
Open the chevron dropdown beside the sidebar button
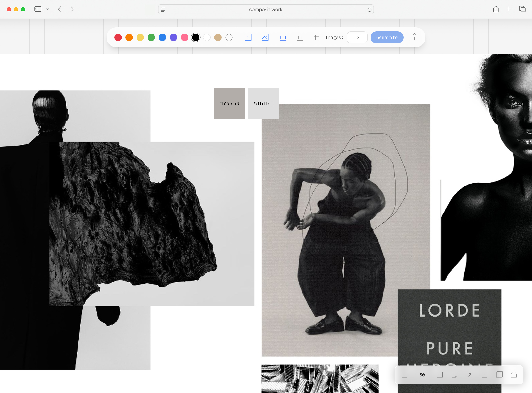[48, 9]
